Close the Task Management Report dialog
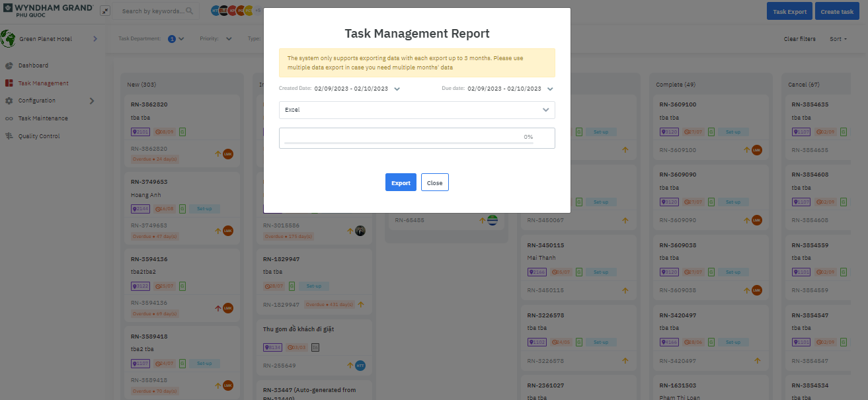 [434, 182]
